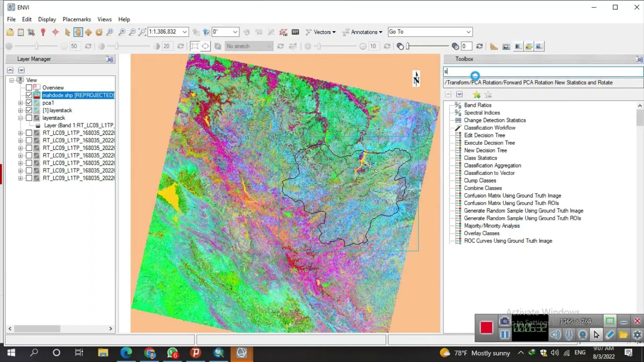This screenshot has width=644, height=362.
Task: Open the rotation angle 0° dropdown
Action: pyautogui.click(x=235, y=32)
